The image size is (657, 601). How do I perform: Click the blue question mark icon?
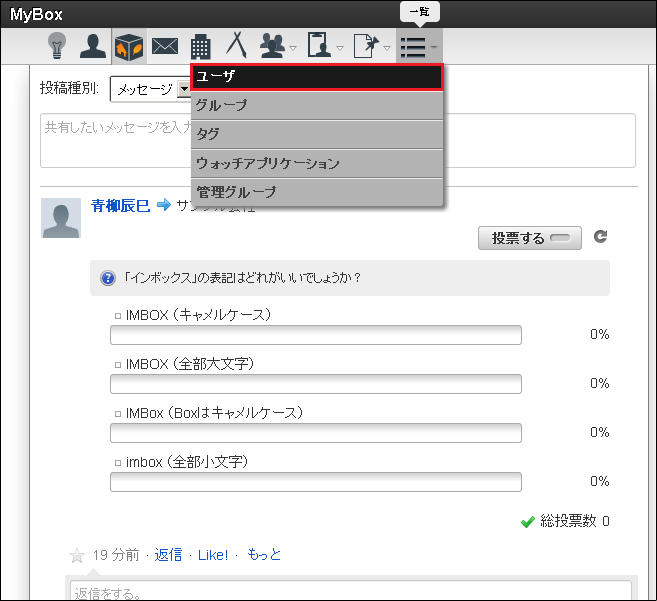tap(108, 278)
